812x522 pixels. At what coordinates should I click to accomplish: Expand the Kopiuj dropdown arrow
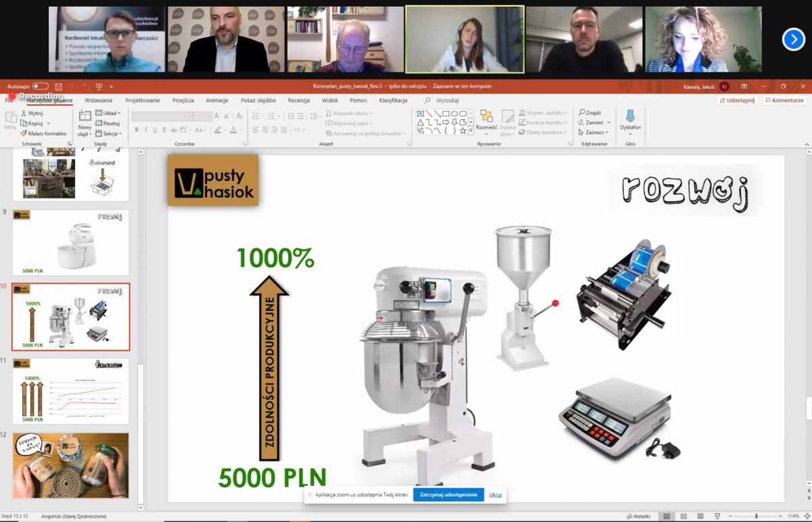pyautogui.click(x=49, y=123)
